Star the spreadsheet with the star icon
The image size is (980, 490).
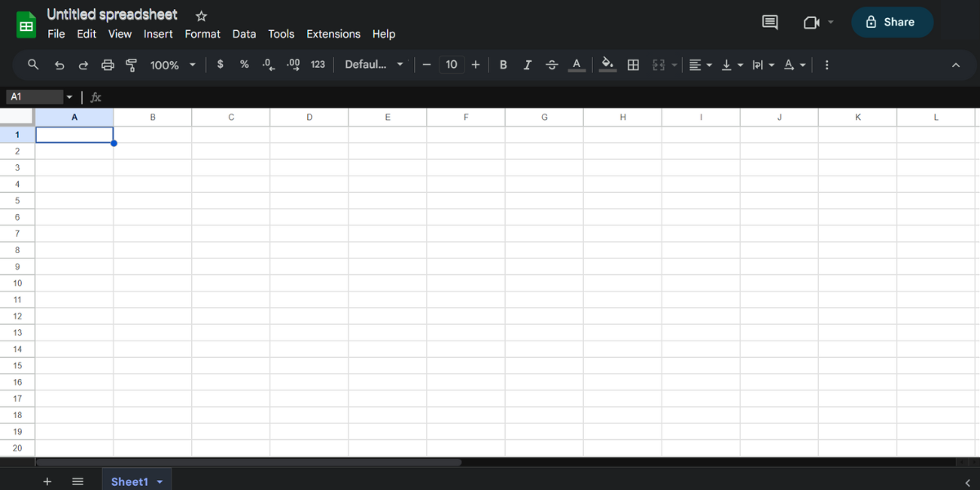[x=201, y=15]
